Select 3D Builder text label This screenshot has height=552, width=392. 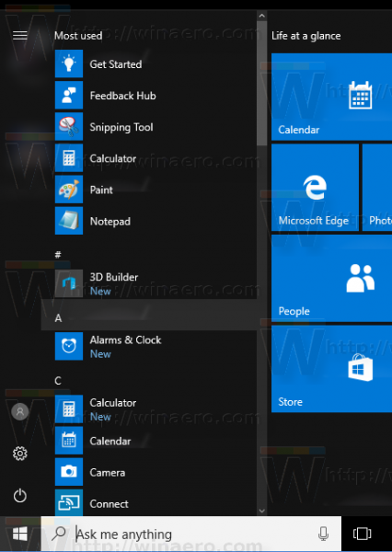(114, 277)
